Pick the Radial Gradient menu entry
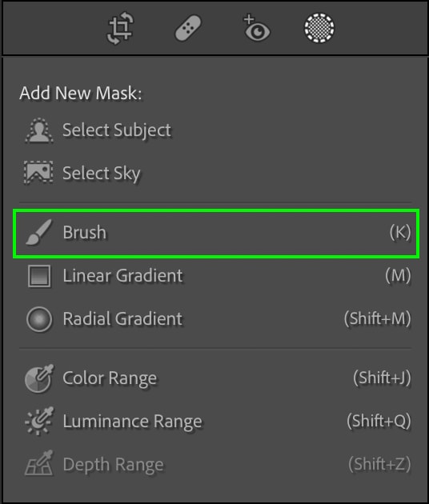The image size is (429, 504). [214, 319]
